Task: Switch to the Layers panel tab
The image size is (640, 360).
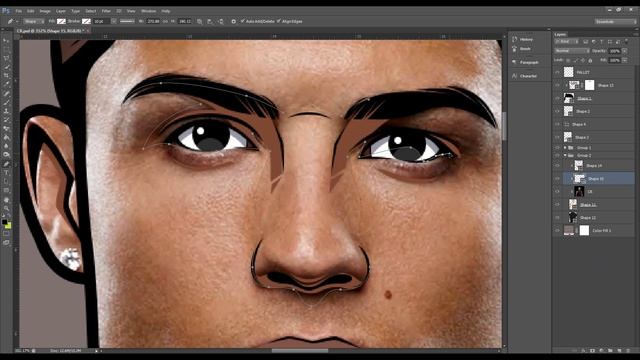Action: pos(560,34)
